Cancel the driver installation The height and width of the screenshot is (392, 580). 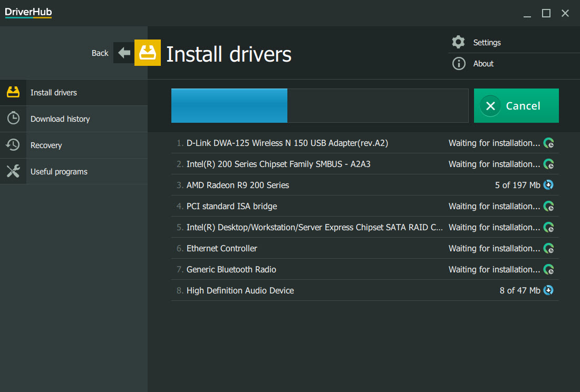tap(516, 106)
